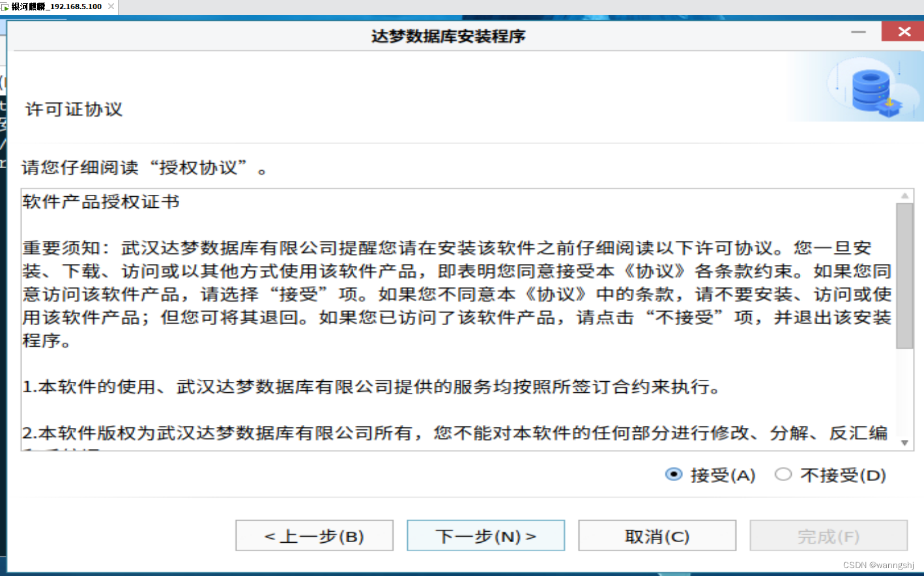Image resolution: width=924 pixels, height=576 pixels.
Task: Click the scroll-down arrow of license text
Action: (904, 443)
